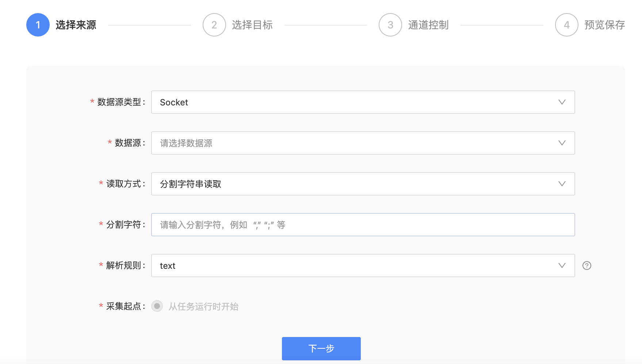
Task: Click the 下一步 button
Action: click(321, 349)
